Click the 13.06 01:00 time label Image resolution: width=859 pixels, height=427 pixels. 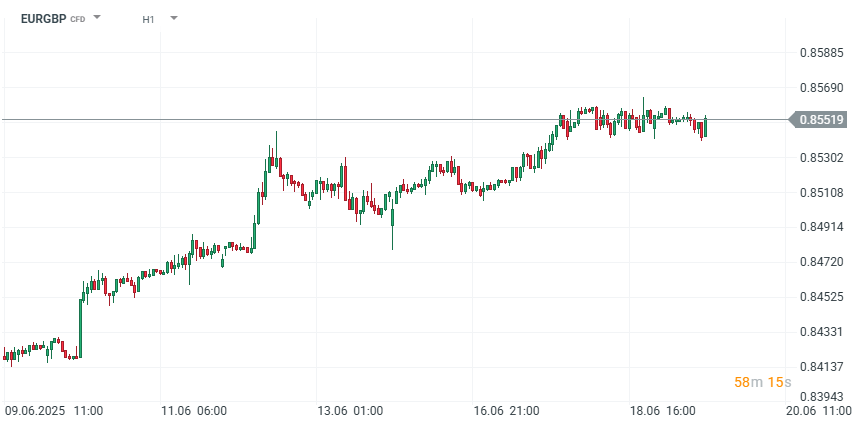click(x=350, y=411)
